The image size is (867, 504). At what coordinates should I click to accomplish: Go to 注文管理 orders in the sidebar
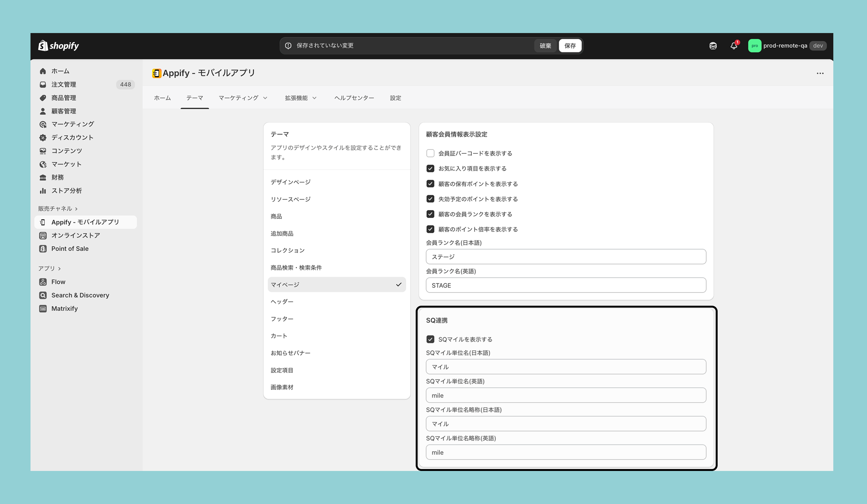click(x=64, y=84)
